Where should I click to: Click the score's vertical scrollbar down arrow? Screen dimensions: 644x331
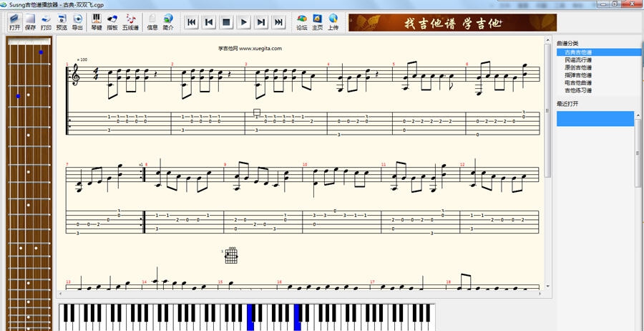point(547,286)
